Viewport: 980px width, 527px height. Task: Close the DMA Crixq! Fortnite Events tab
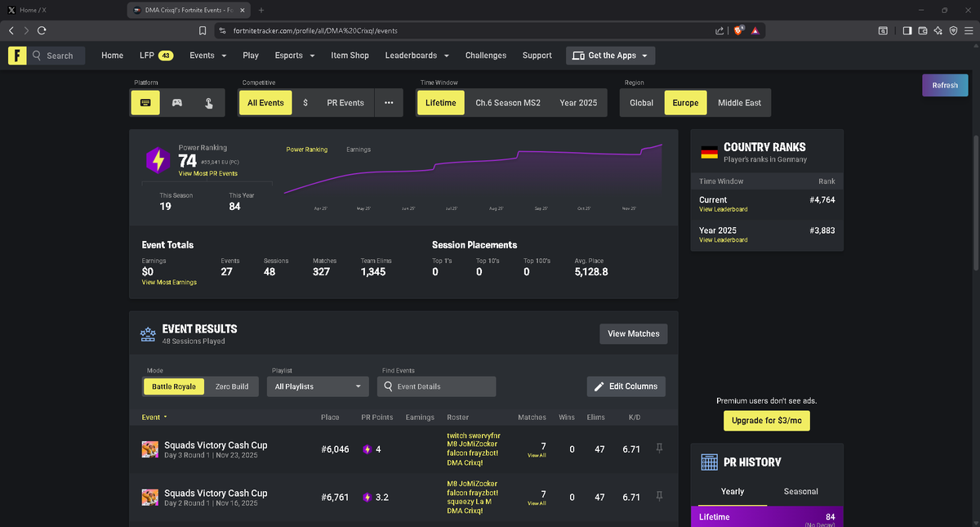pos(243,10)
